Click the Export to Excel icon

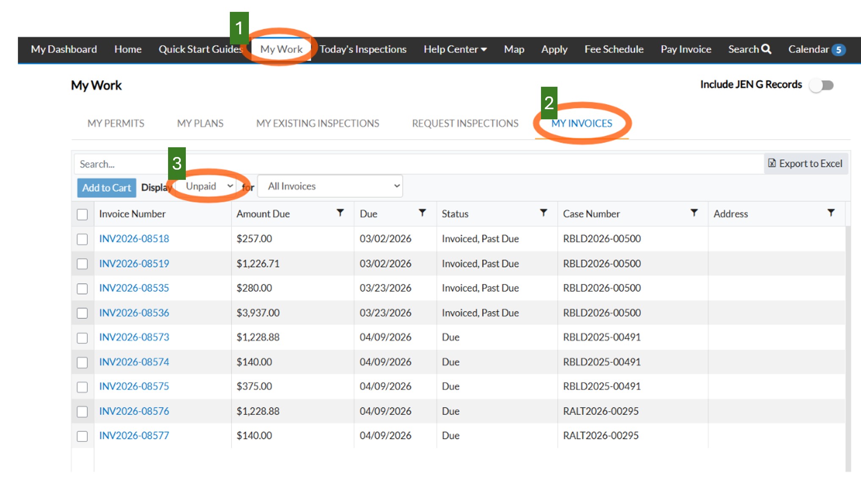click(x=772, y=163)
